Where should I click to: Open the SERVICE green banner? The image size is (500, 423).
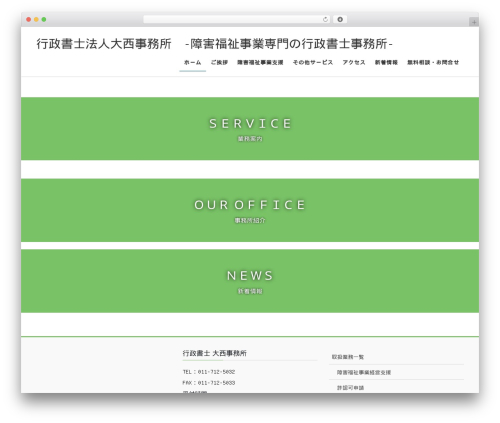click(x=250, y=129)
